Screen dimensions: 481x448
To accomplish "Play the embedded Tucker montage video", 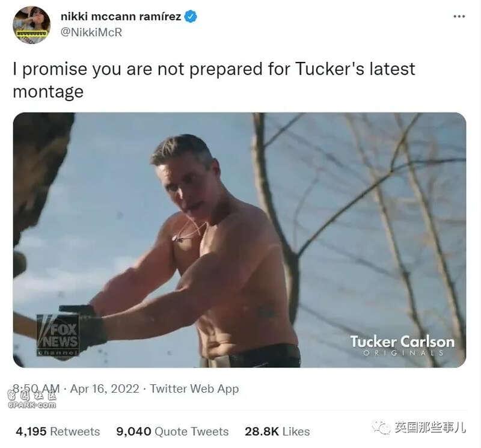I will pos(239,240).
